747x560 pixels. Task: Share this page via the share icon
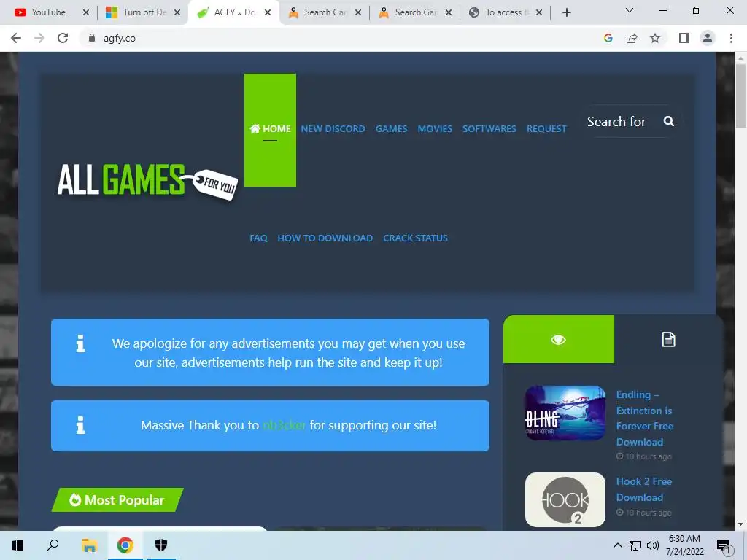(632, 38)
